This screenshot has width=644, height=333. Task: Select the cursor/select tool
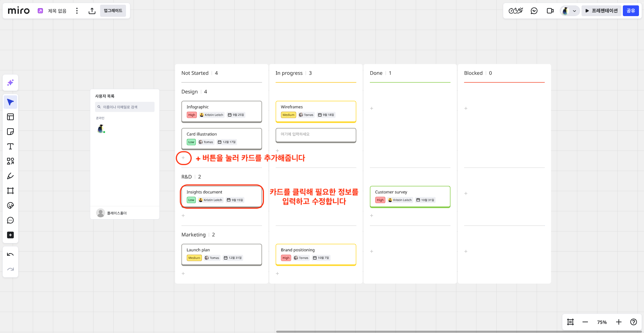tap(10, 102)
